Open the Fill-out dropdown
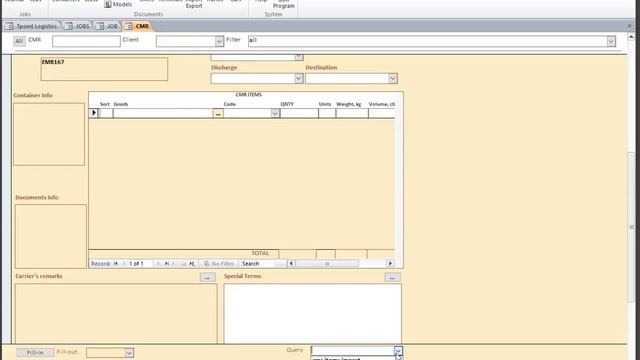Screen dimensions: 640x360 129,353
